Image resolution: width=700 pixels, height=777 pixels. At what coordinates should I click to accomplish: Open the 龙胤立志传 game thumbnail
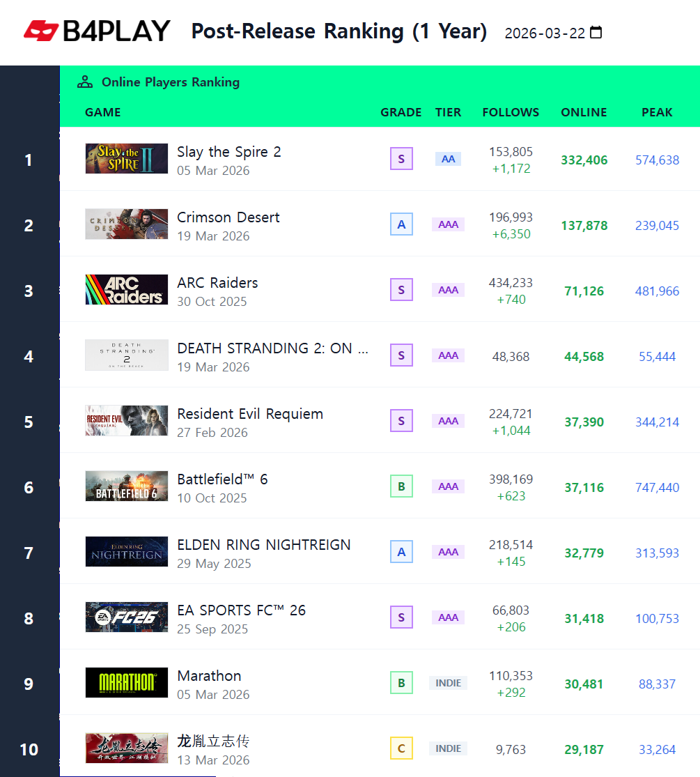pos(126,748)
